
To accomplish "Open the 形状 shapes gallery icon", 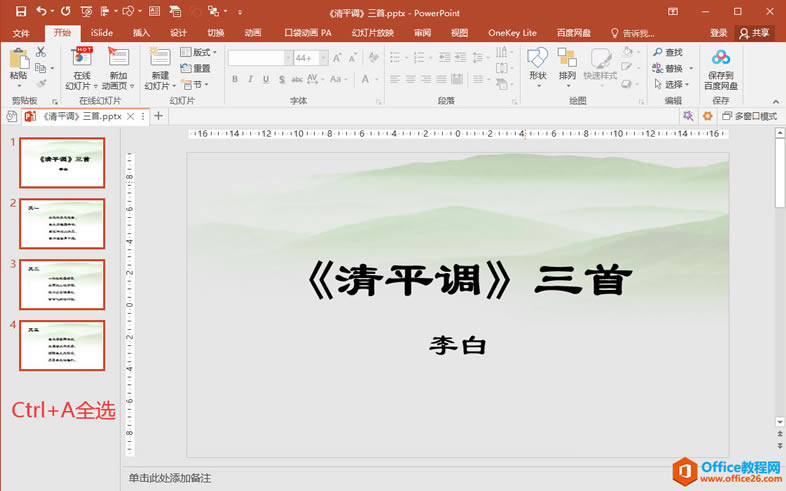I will pyautogui.click(x=537, y=58).
